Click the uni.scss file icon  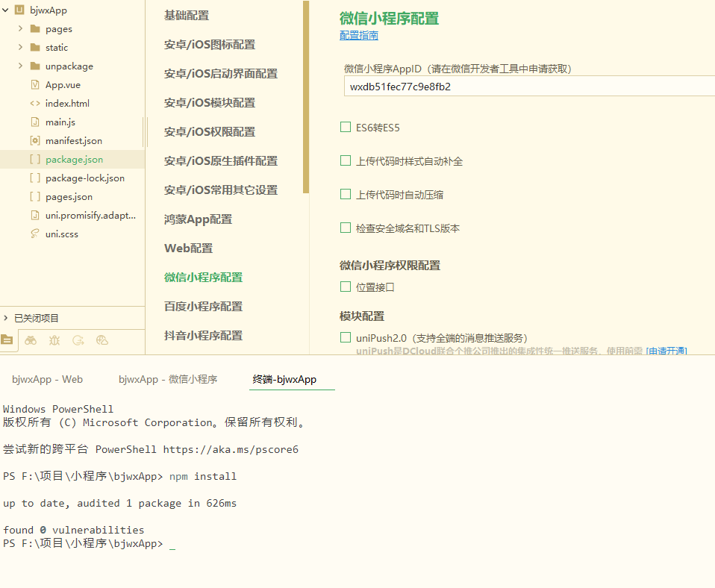point(35,234)
